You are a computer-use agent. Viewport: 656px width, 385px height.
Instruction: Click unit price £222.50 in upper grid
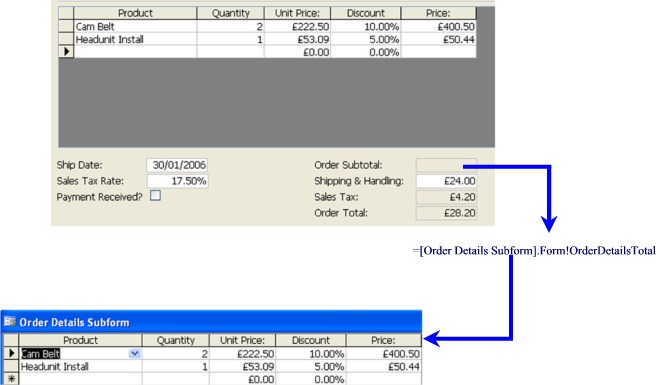[x=297, y=26]
